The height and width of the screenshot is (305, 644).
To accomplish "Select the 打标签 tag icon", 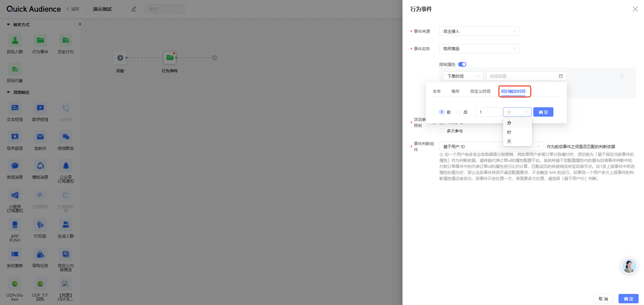I will 40,225.
